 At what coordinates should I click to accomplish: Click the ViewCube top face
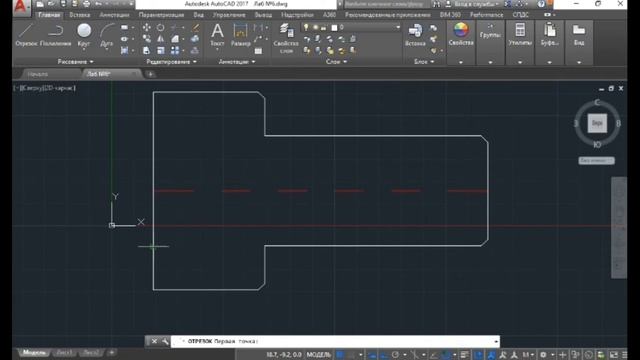[597, 123]
